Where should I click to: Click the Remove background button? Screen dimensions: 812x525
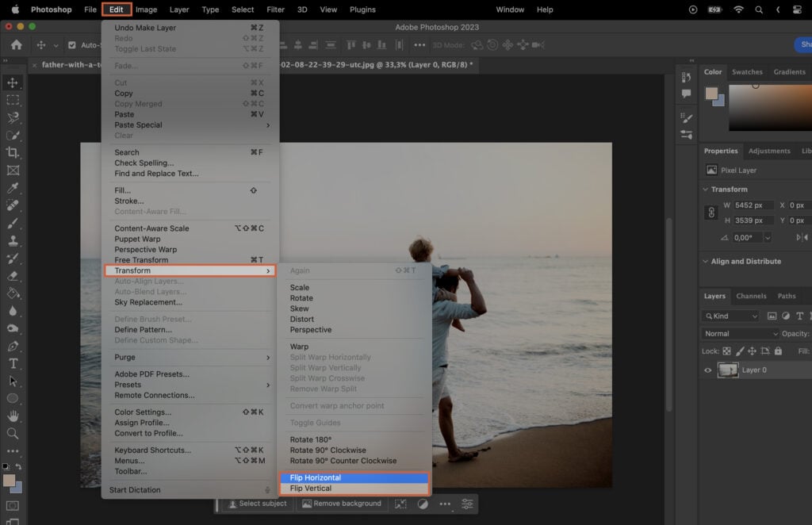(x=341, y=503)
